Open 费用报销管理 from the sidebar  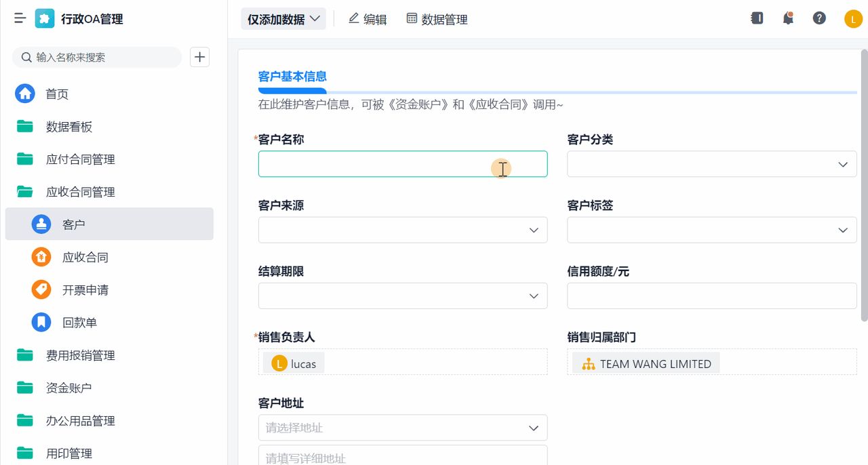(x=81, y=355)
